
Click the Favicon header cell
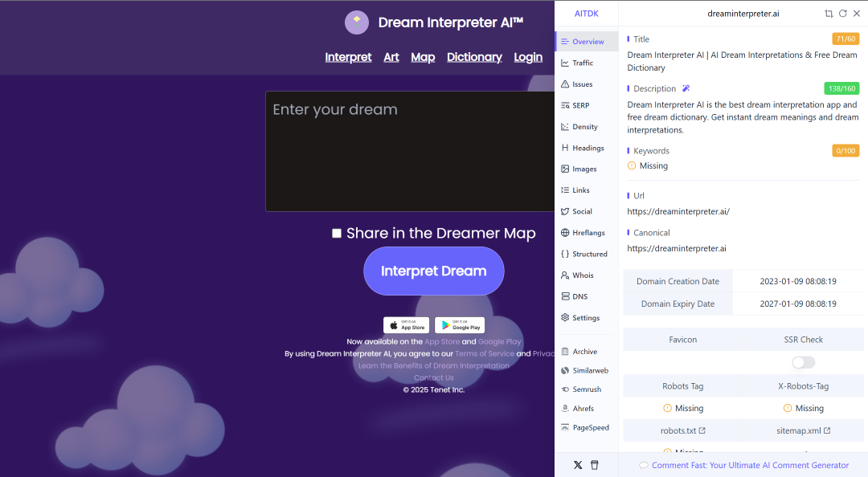pos(682,340)
